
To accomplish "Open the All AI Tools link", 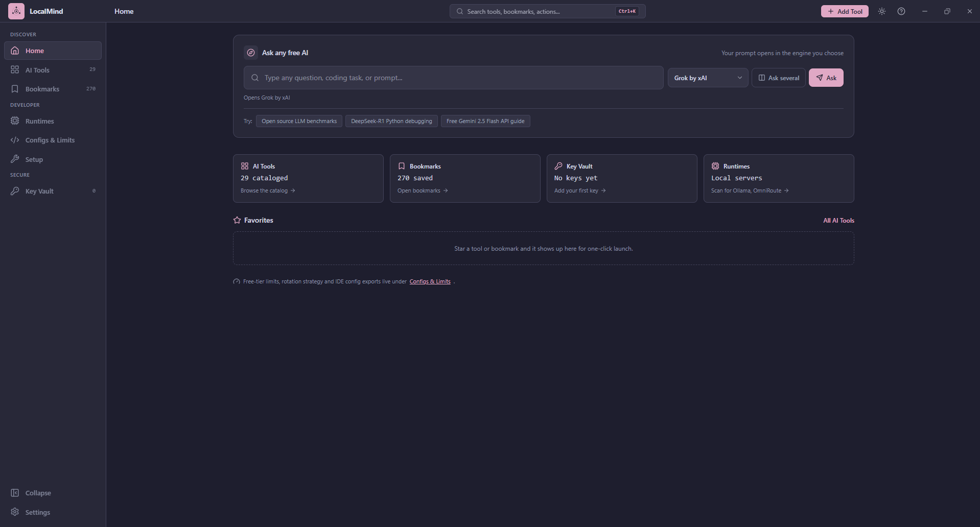I will (x=838, y=221).
